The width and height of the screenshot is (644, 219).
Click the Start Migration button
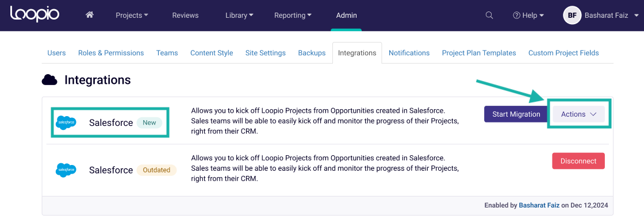516,114
